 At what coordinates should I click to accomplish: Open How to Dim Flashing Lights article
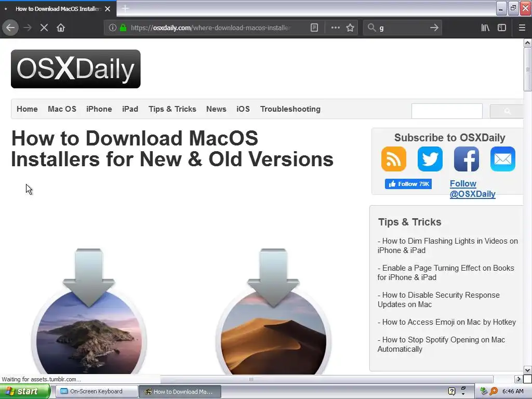(447, 246)
